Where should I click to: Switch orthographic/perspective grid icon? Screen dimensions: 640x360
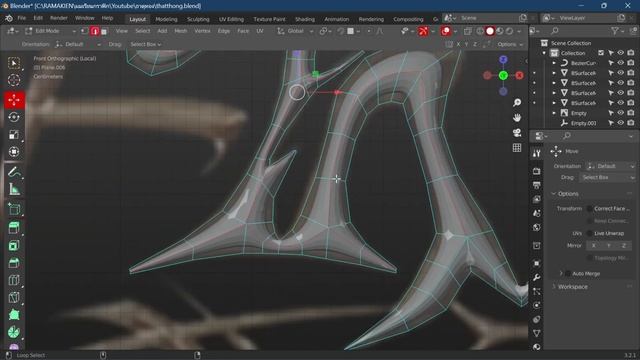[x=517, y=148]
